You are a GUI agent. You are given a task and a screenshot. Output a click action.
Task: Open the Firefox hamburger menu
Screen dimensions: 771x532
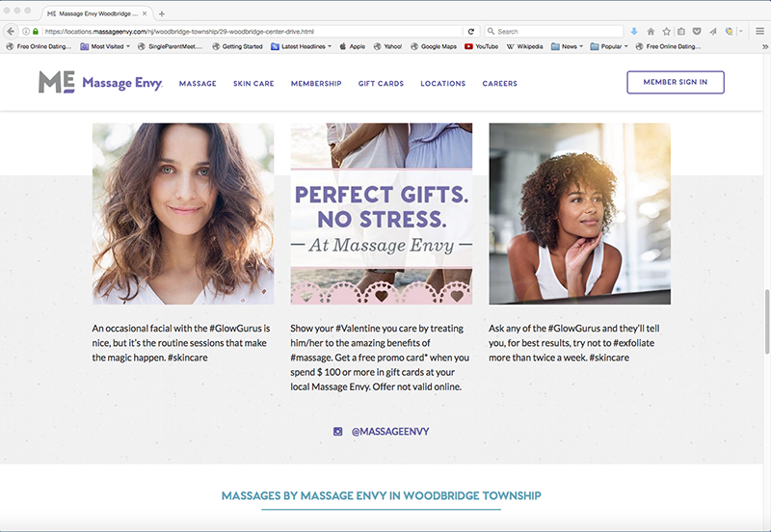(759, 32)
